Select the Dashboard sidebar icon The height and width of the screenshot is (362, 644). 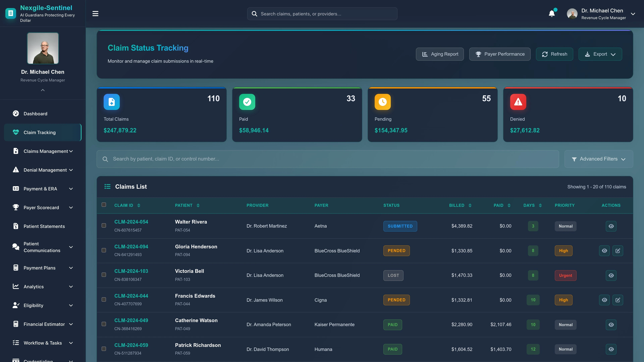click(x=15, y=113)
